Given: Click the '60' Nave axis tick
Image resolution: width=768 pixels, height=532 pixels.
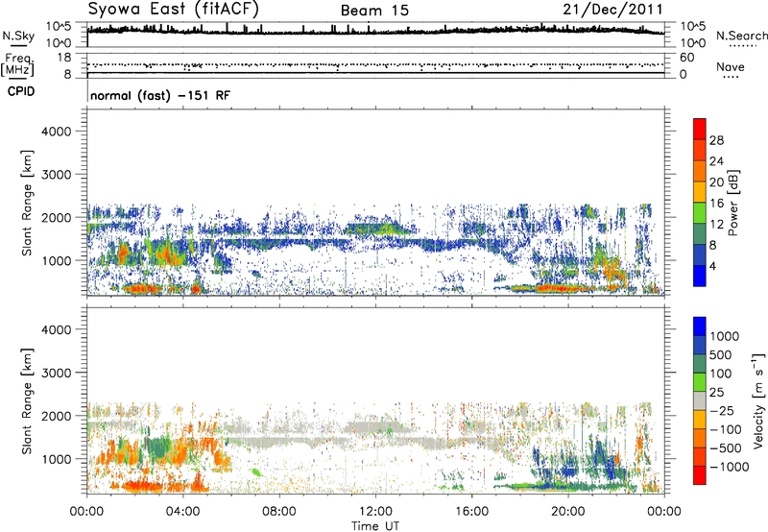Looking at the screenshot, I should [686, 58].
